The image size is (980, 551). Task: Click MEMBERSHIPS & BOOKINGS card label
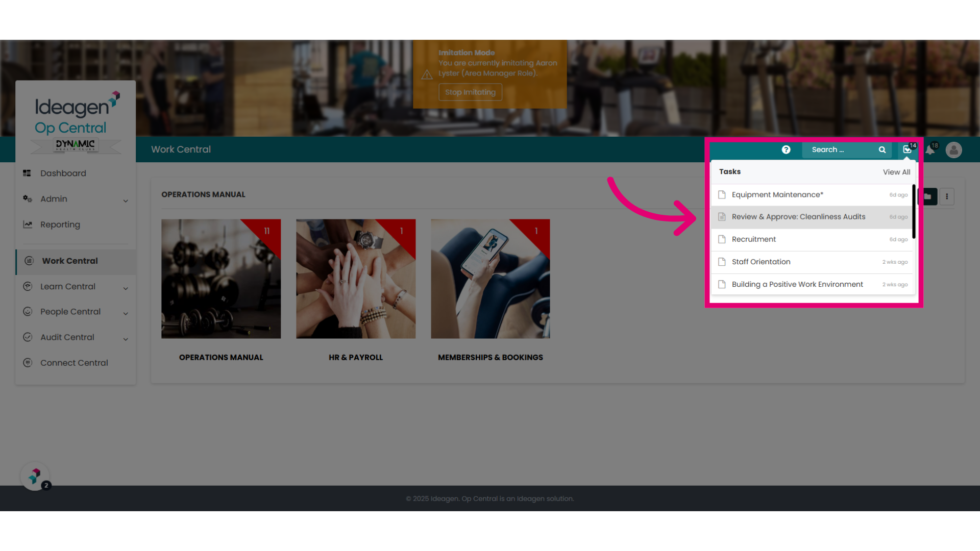point(491,357)
